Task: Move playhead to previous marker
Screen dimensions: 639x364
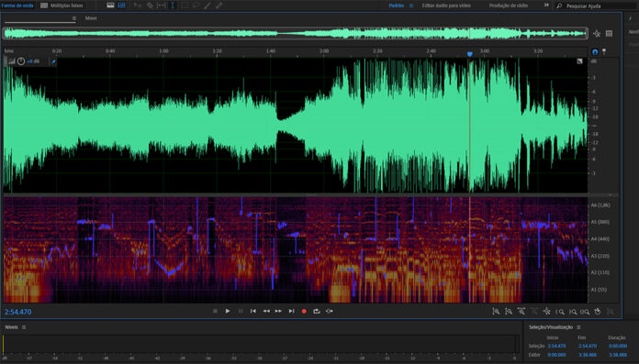Action: 253,311
